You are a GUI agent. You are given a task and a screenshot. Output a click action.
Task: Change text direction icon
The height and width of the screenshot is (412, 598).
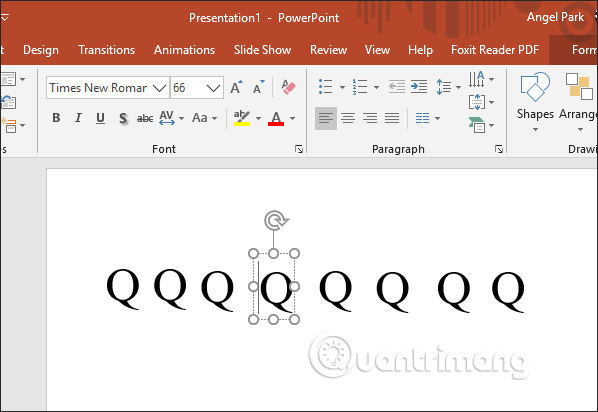pos(477,79)
